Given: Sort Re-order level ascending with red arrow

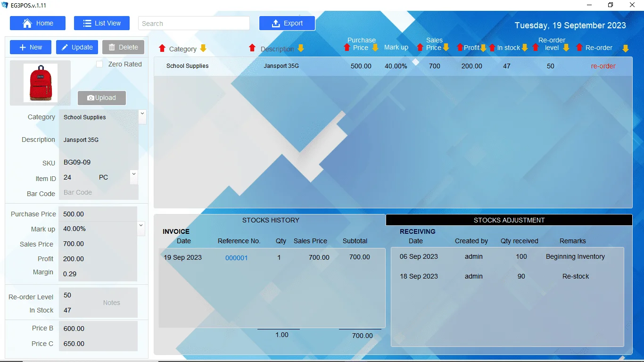Looking at the screenshot, I should coord(536,47).
